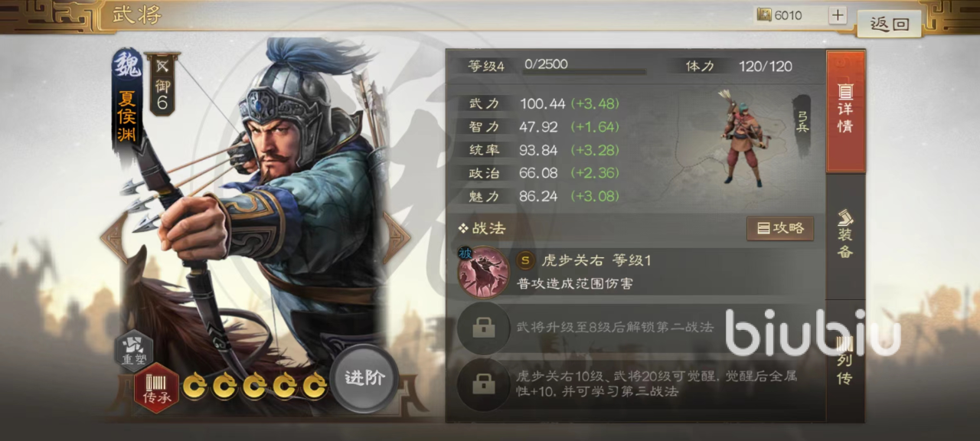980x441 pixels.
Task: Switch to the 列传 biography tab
Action: click(845, 361)
